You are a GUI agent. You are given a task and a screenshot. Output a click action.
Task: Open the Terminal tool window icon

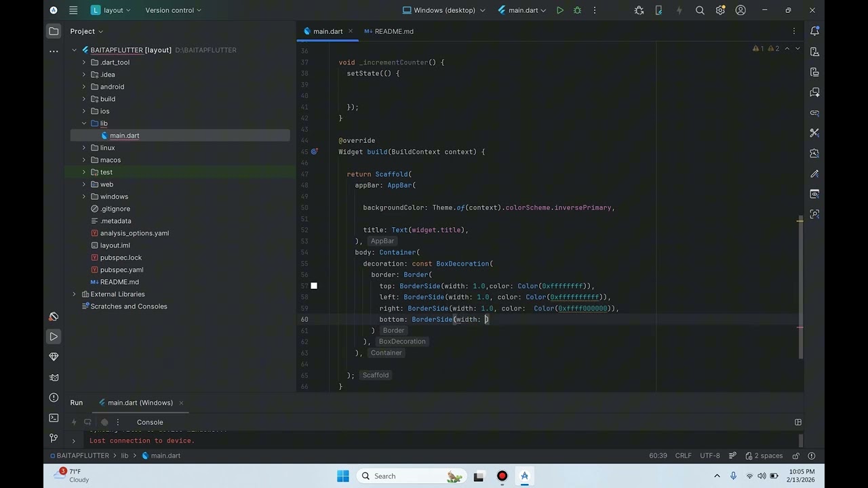54,418
